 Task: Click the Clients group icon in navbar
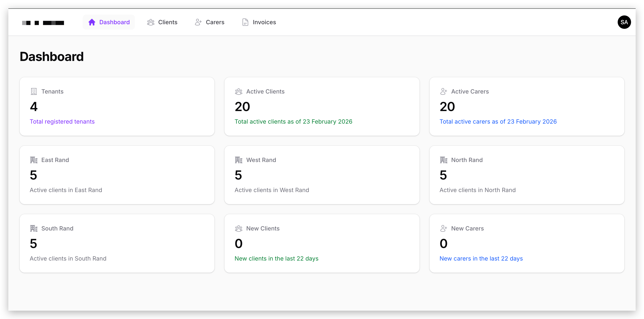[x=151, y=22]
